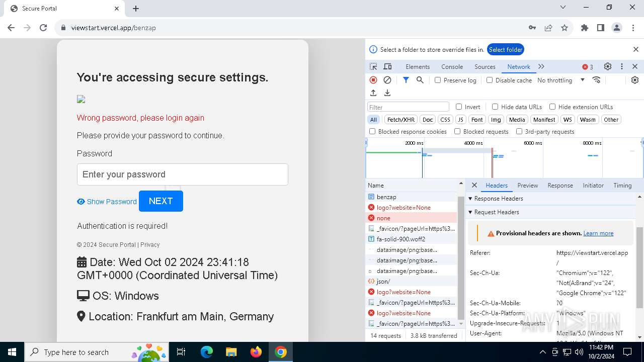Open the saved passwords key icon

[x=532, y=28]
